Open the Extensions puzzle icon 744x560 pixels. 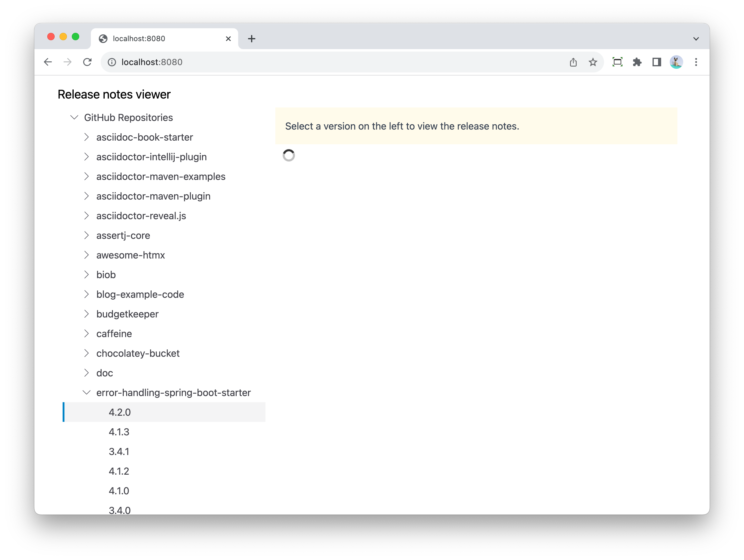[x=637, y=62]
